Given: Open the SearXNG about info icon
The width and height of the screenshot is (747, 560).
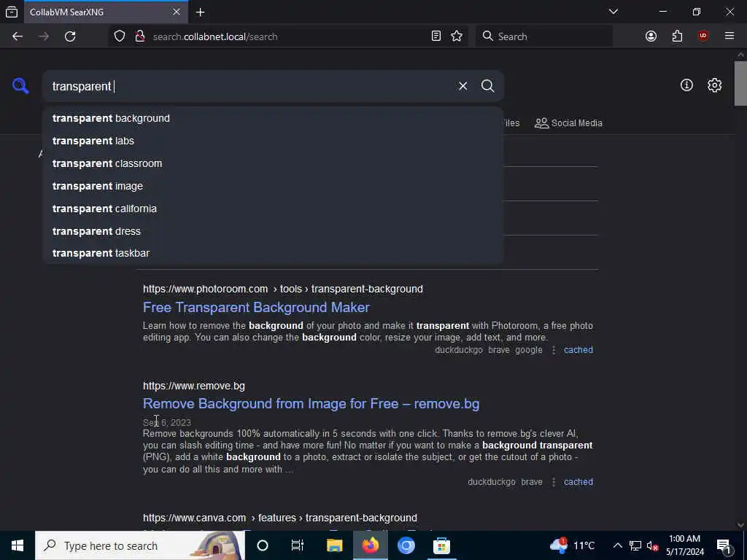Looking at the screenshot, I should [x=686, y=85].
